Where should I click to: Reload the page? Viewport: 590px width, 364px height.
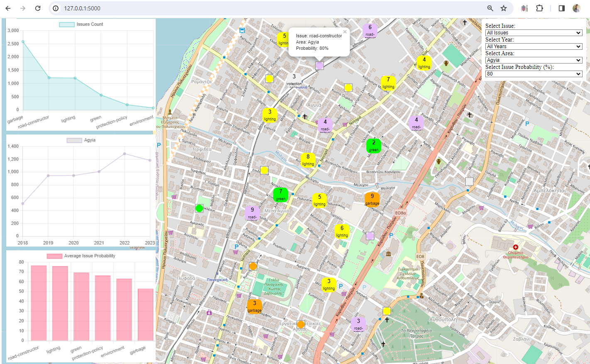[x=37, y=8]
